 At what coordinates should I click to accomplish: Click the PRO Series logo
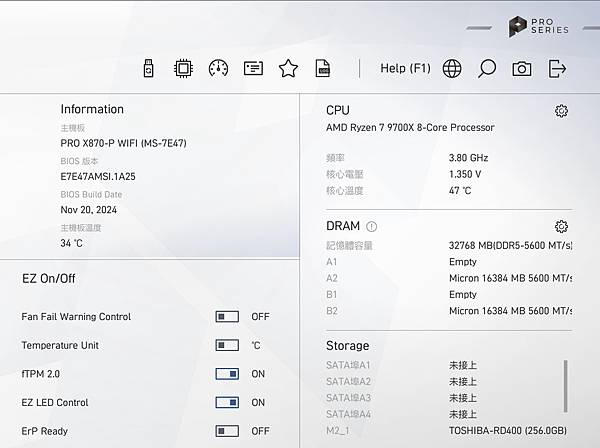point(539,26)
